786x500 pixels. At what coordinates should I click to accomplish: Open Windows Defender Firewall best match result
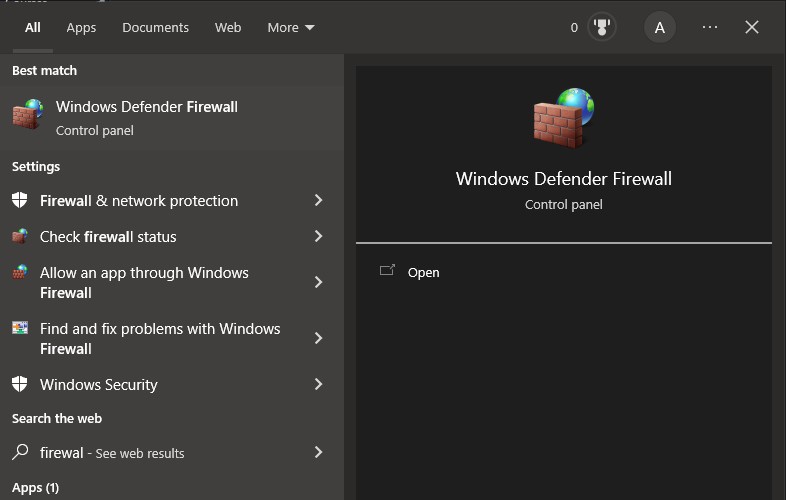(172, 118)
